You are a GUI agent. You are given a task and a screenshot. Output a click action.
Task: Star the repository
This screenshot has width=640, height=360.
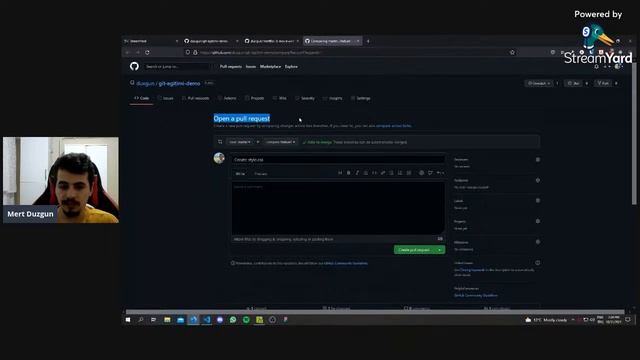tap(573, 83)
